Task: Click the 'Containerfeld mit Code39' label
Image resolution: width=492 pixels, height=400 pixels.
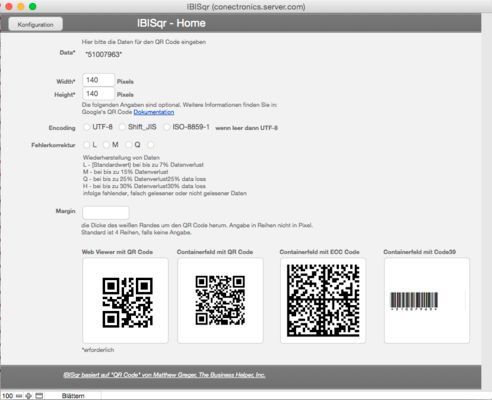Action: click(x=420, y=252)
